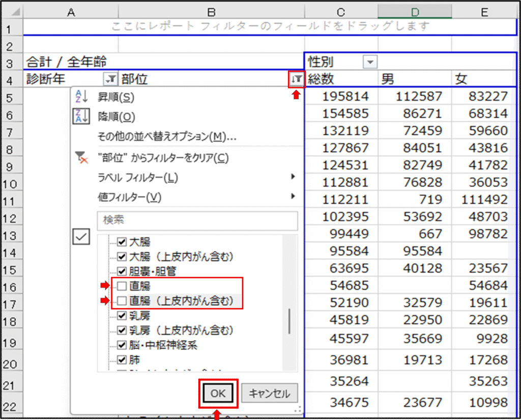Check the 直腸 checkbox

click(122, 286)
